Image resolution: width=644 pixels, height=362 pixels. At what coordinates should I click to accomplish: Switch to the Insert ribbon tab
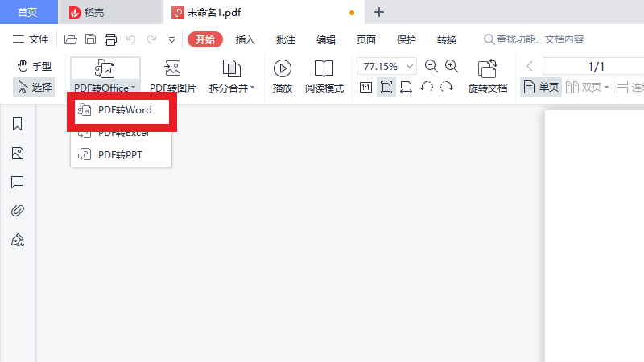[246, 39]
